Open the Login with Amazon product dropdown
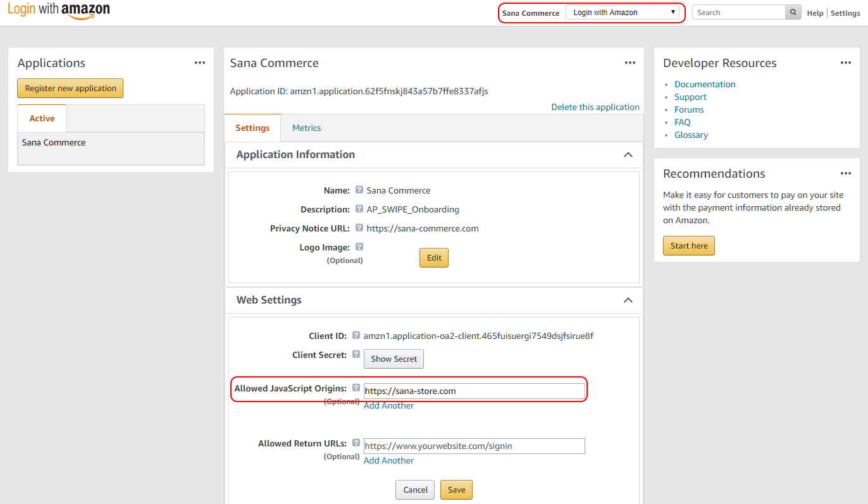This screenshot has width=868, height=504. point(623,13)
